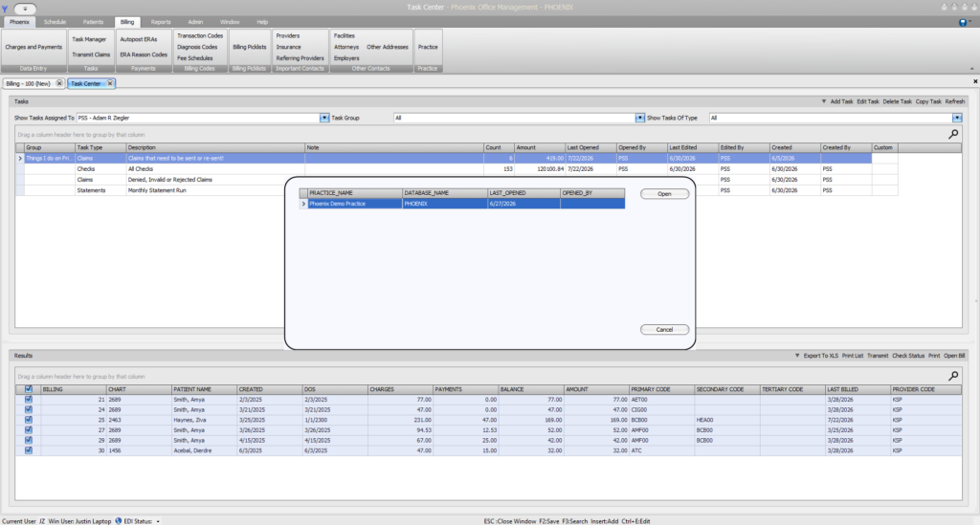Click Delete Task in Tasks toolbar
Viewport: 980px width, 525px height.
point(897,101)
